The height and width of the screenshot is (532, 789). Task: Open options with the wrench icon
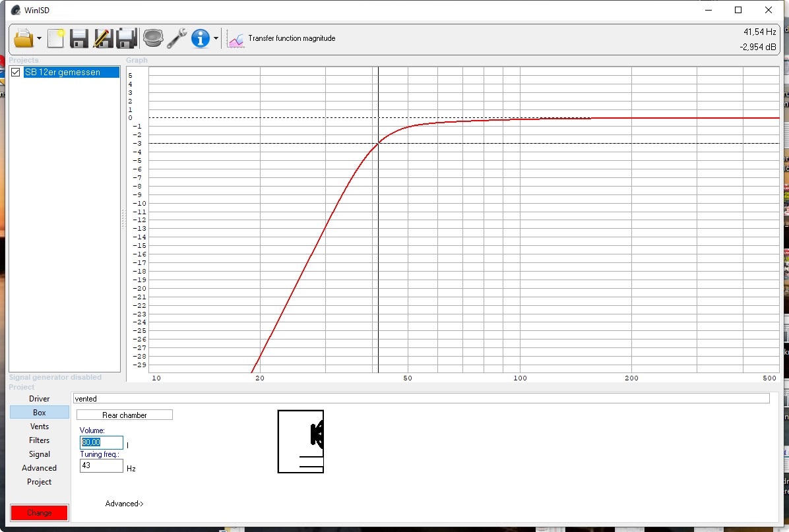tap(177, 38)
